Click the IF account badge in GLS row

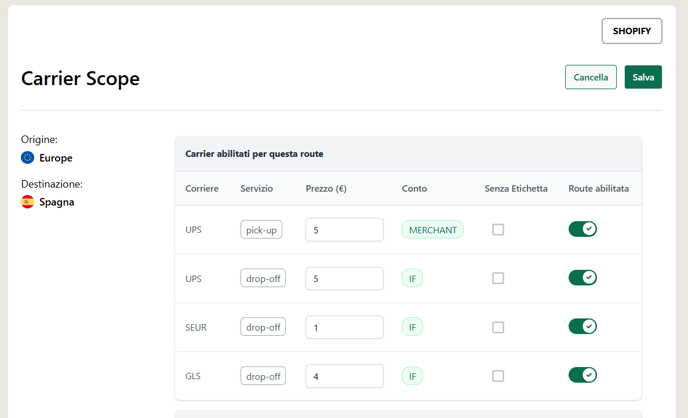click(x=412, y=376)
